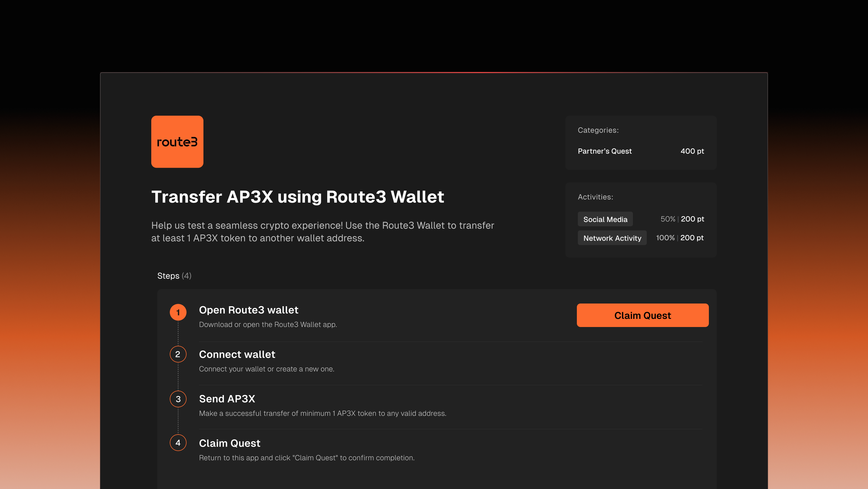Click the 'Claim Quest' step 4 title

[230, 443]
